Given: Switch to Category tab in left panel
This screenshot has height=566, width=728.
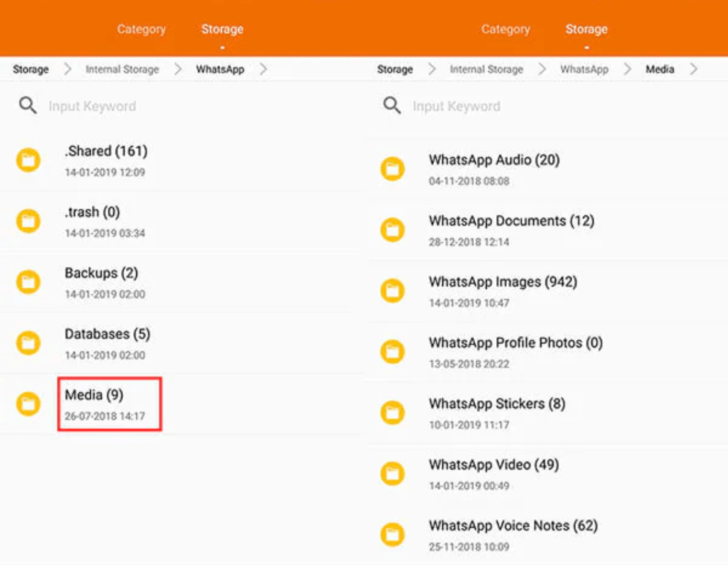Looking at the screenshot, I should pos(141,29).
